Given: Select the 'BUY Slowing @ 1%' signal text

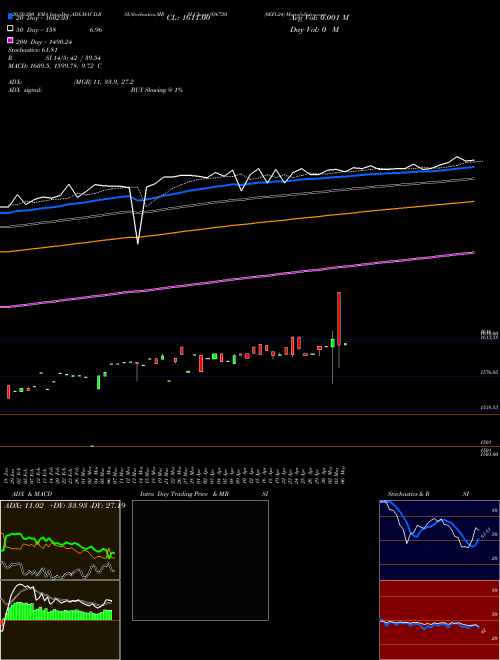Looking at the screenshot, I should point(157,90).
